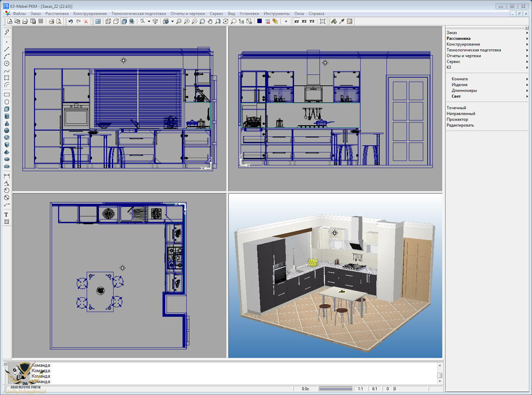Screen dimensions: 532x395
Task: Expand Отчеты и чертежи in right panel
Action: (487, 56)
